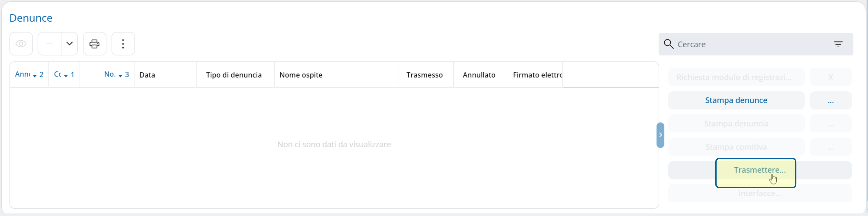Image resolution: width=868 pixels, height=216 pixels.
Task: Sort by the No. column header
Action: click(107, 74)
